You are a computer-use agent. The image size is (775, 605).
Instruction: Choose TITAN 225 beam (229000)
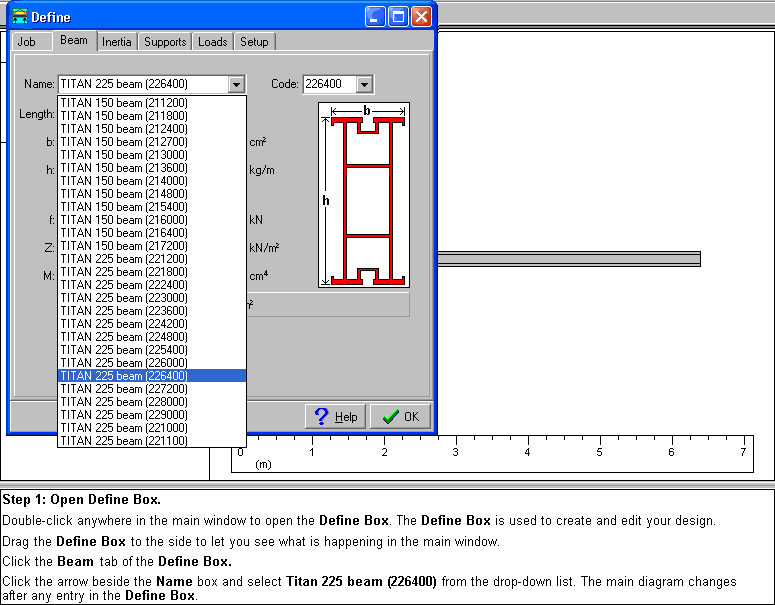(124, 415)
